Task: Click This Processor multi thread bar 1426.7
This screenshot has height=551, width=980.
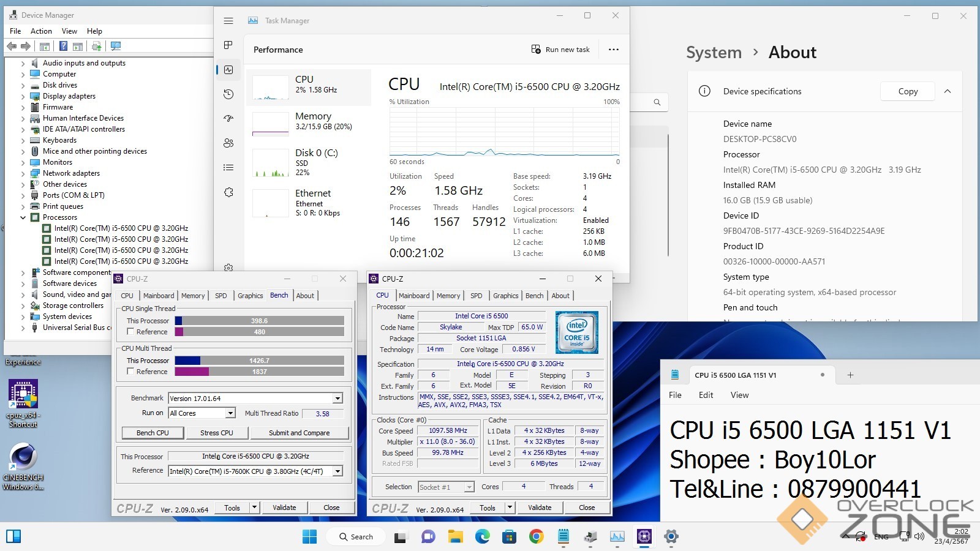Action: tap(260, 361)
